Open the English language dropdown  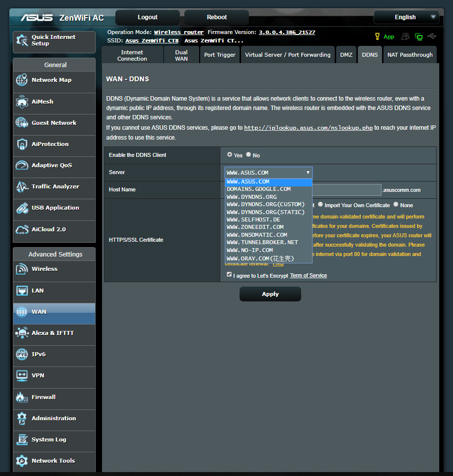click(x=406, y=17)
